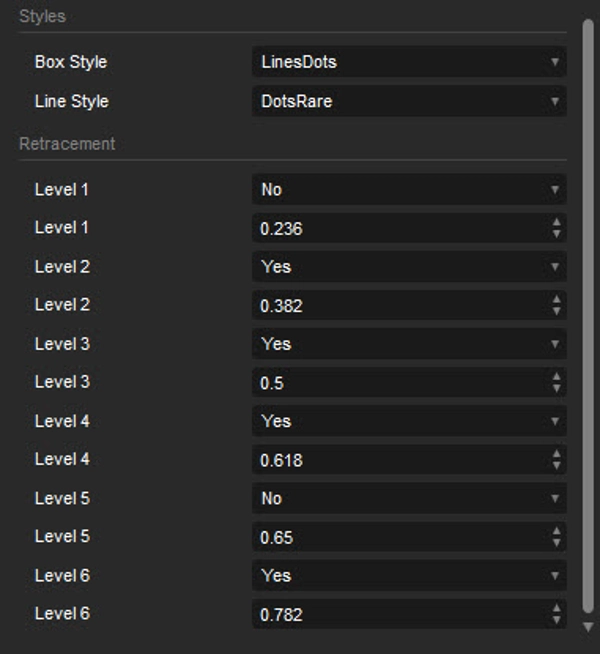
Task: Open Level 6 Yes/No dropdown
Action: [408, 575]
